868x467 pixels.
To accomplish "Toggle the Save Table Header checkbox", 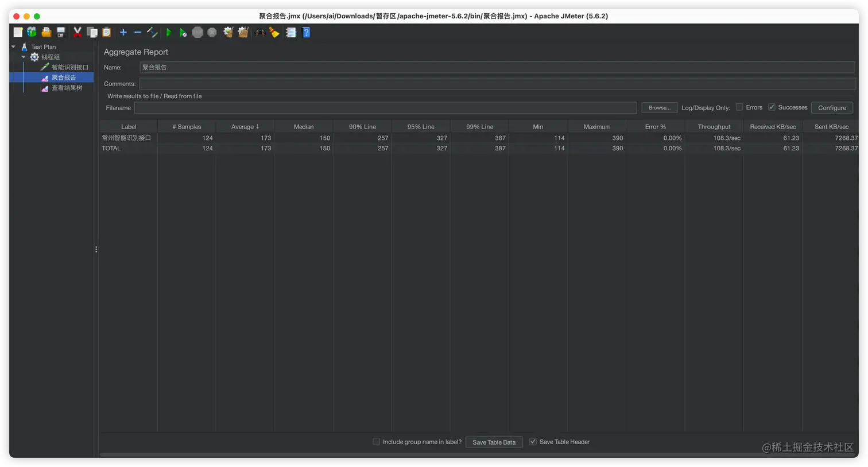I will click(x=533, y=442).
